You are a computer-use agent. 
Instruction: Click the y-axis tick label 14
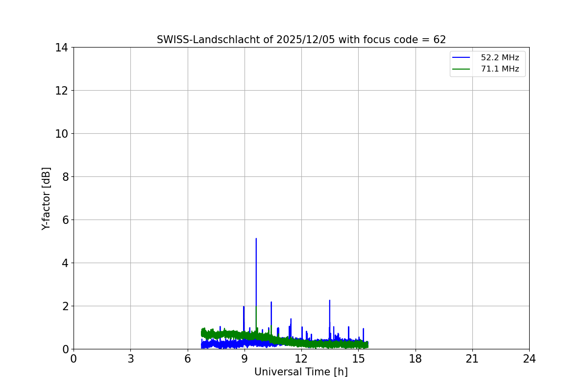61,48
